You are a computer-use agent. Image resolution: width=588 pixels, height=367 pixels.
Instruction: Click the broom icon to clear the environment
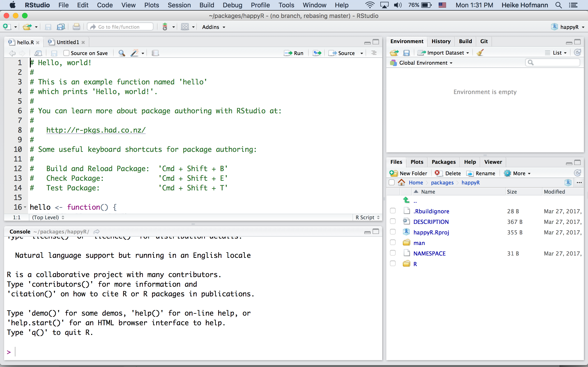tap(480, 53)
